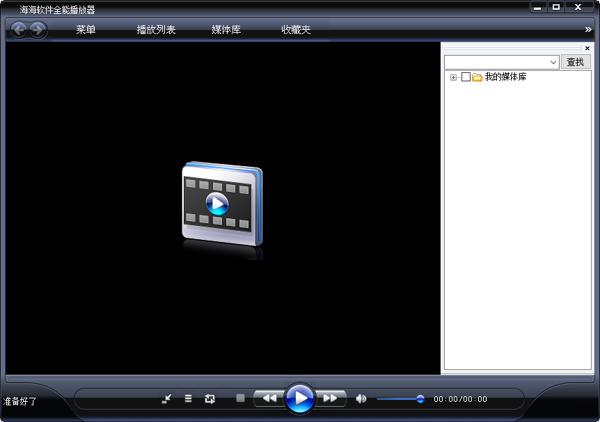Expand the 我的媒体库 tree node

[453, 77]
